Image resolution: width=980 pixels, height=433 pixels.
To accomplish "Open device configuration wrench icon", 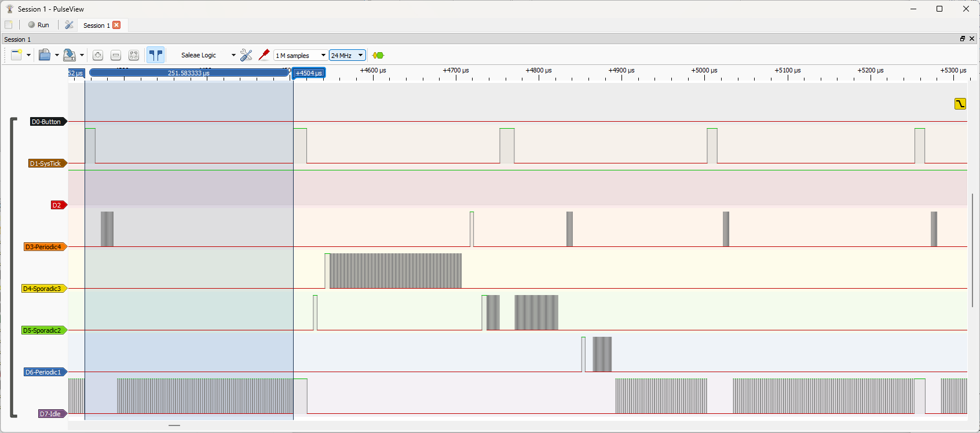I will point(246,55).
